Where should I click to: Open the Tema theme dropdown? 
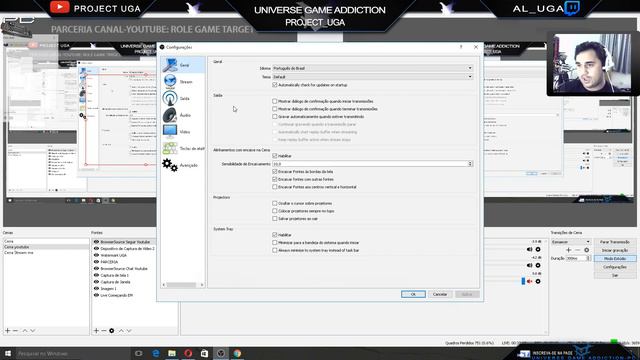point(372,77)
